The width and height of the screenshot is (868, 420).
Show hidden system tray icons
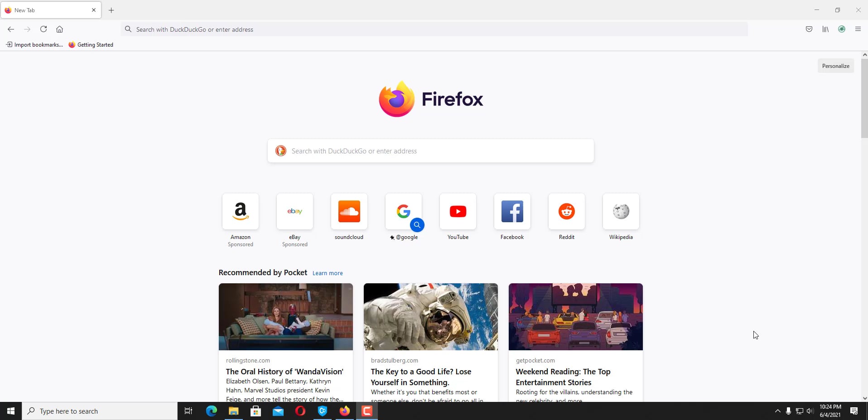(x=778, y=411)
